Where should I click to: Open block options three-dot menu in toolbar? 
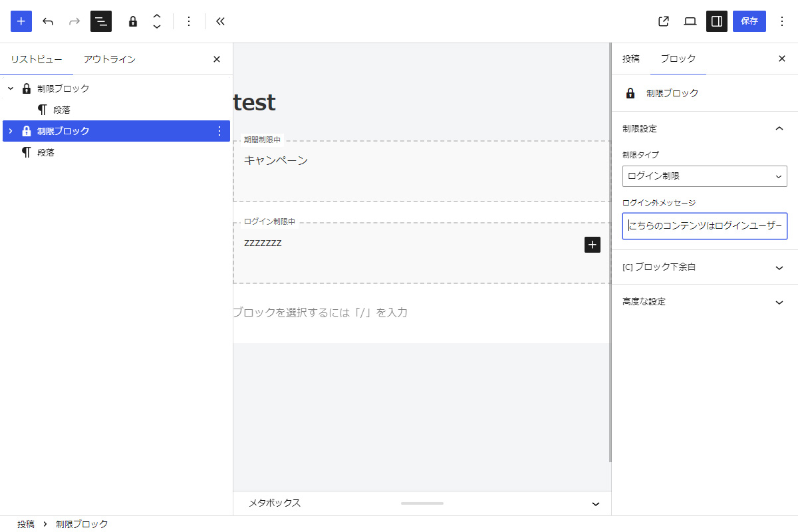189,21
